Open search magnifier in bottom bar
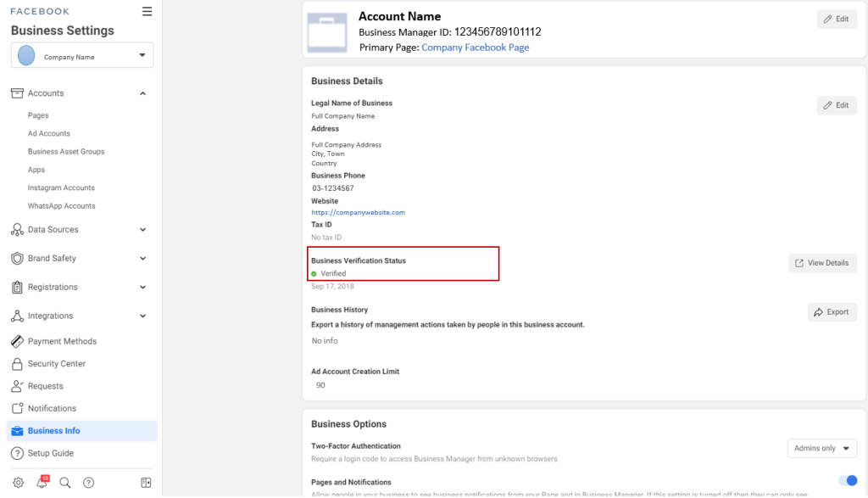This screenshot has width=868, height=498. pyautogui.click(x=65, y=483)
